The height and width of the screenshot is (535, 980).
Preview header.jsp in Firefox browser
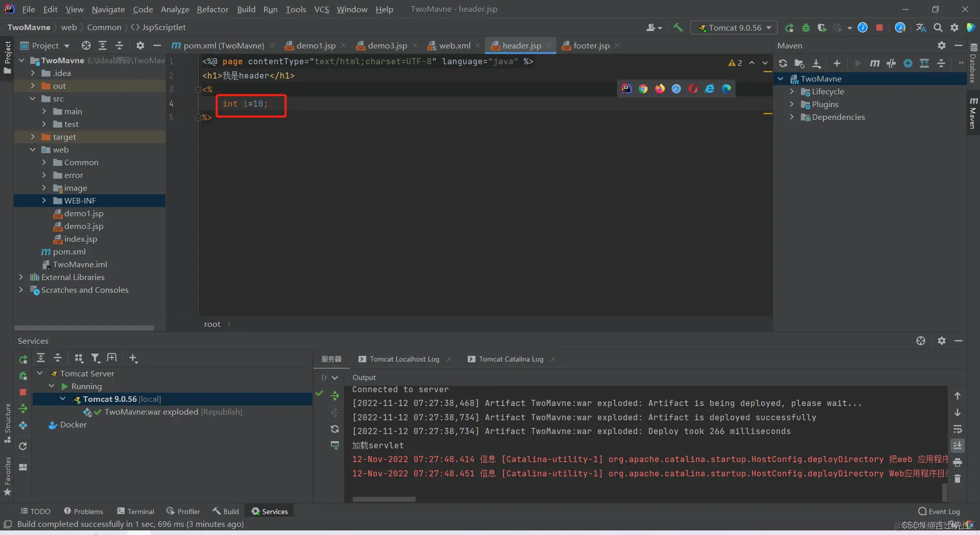tap(660, 89)
